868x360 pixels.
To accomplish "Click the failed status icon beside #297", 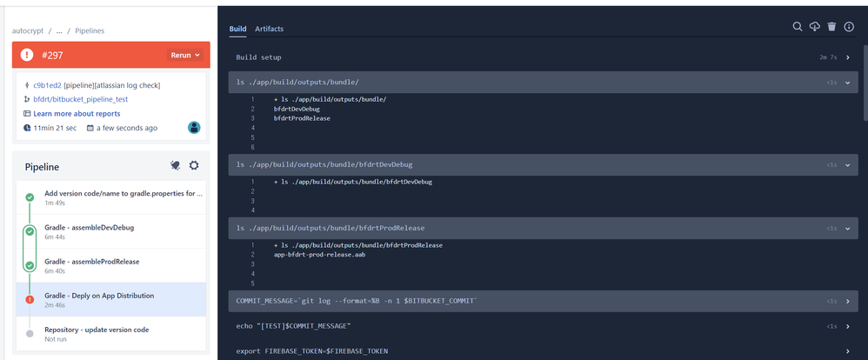I will pos(27,55).
